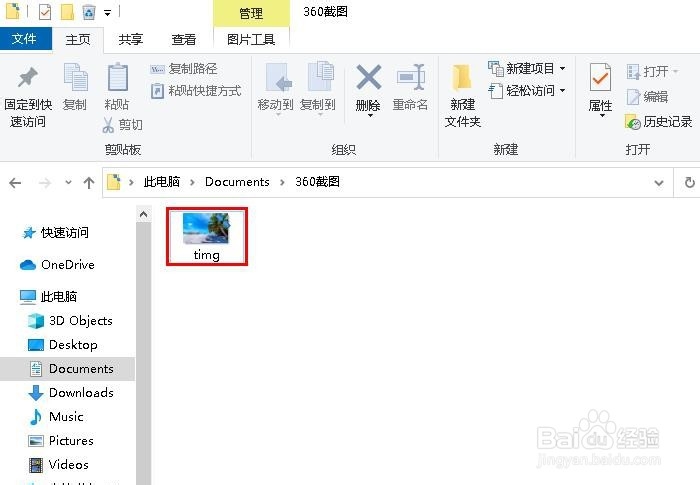The height and width of the screenshot is (485, 700).
Task: Select Documents in the navigation pane
Action: pos(67,369)
